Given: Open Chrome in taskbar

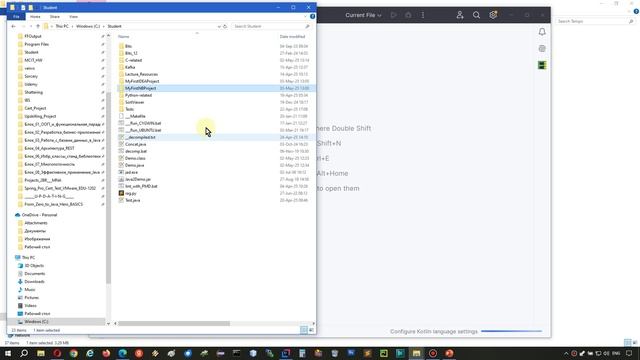Looking at the screenshot, I should 73,353.
